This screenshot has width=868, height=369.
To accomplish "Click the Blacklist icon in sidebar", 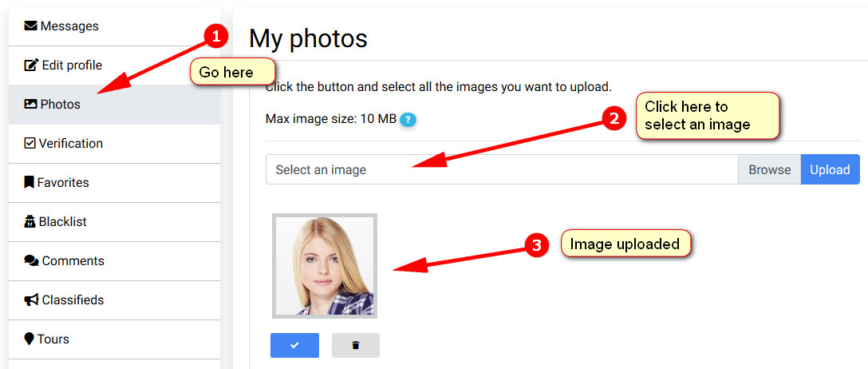I will click(x=30, y=222).
